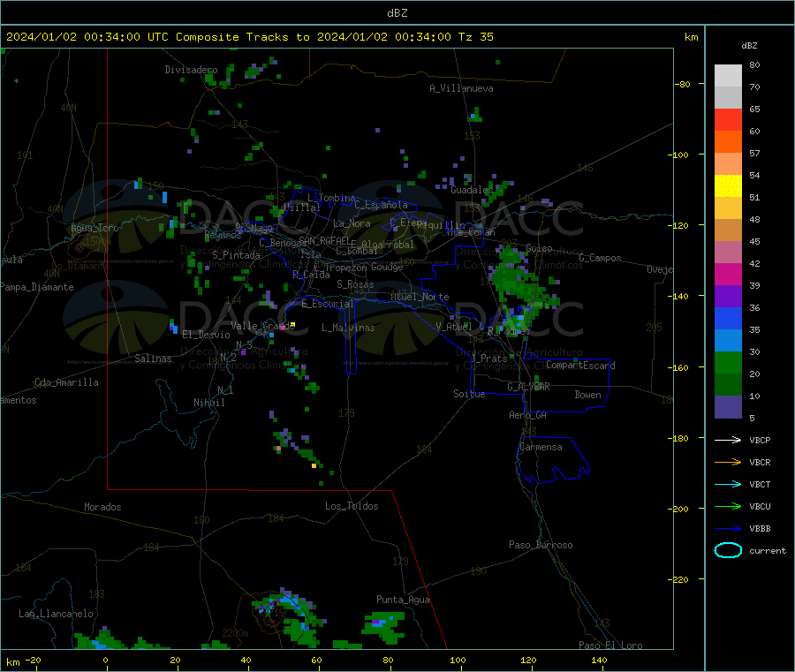Click the Atuel_Norte map label
Image resolution: width=795 pixels, height=672 pixels.
pyautogui.click(x=420, y=297)
